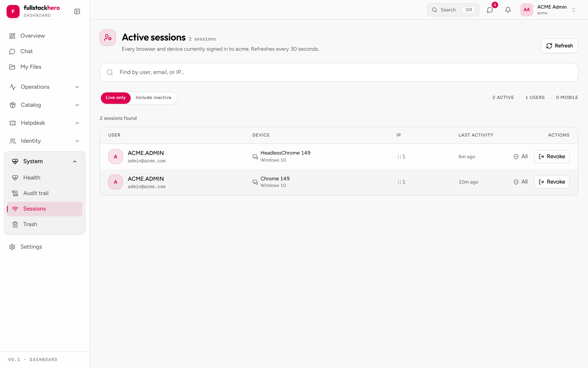The height and width of the screenshot is (368, 588).
Task: Click the USER column header
Action: coord(114,135)
